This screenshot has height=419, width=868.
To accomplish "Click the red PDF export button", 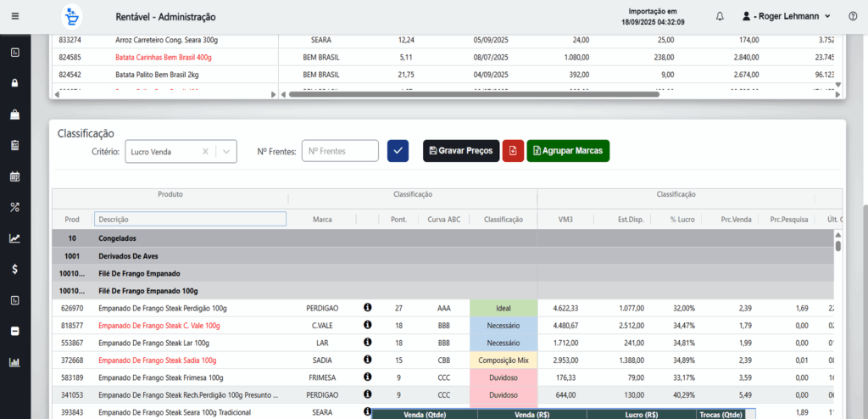I will pyautogui.click(x=513, y=151).
